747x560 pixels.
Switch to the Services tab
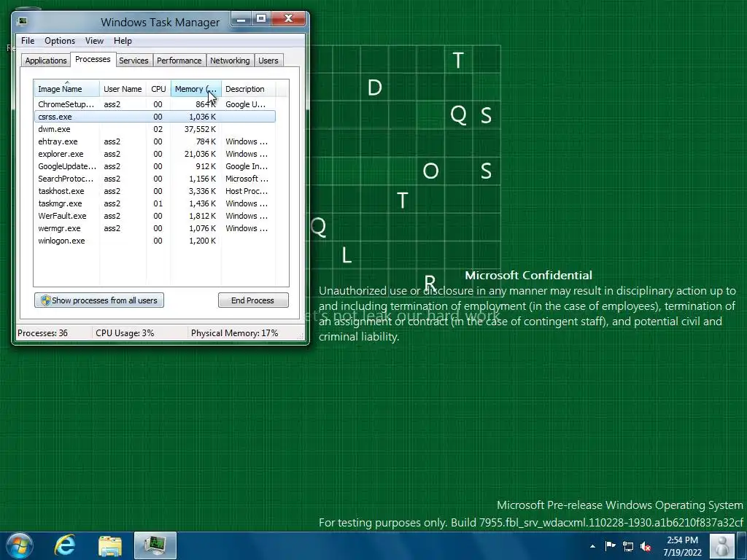[x=133, y=61]
